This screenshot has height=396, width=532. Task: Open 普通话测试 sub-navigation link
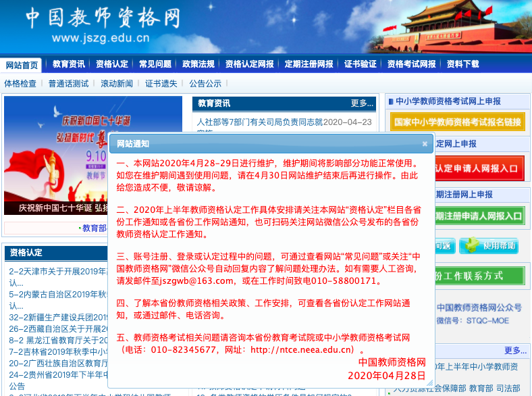tap(69, 84)
